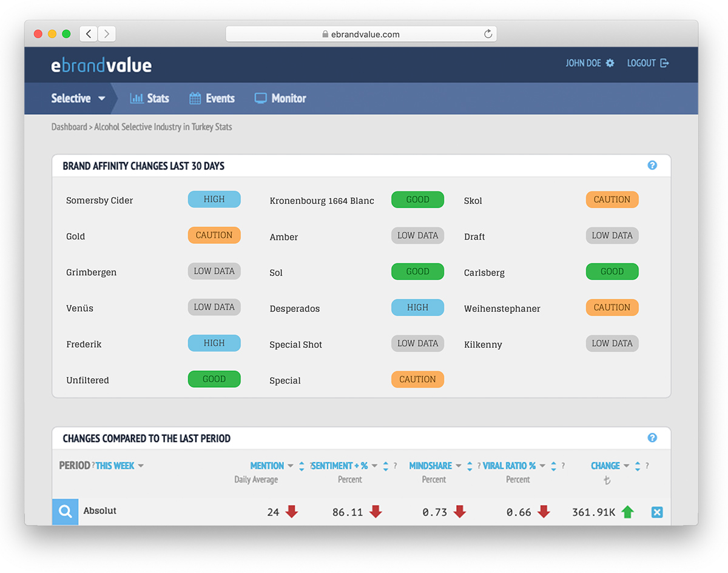Click the Absolut brand name
The height and width of the screenshot is (573, 728).
100,511
